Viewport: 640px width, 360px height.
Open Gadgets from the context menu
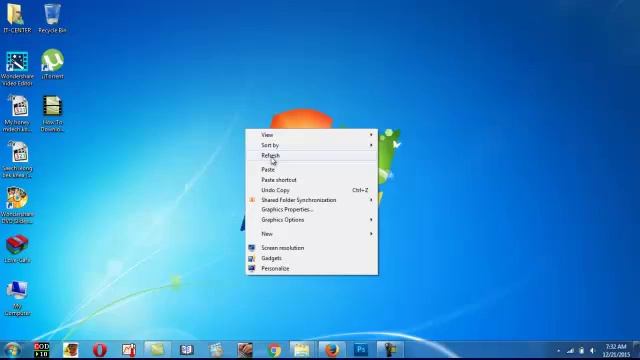point(312,258)
